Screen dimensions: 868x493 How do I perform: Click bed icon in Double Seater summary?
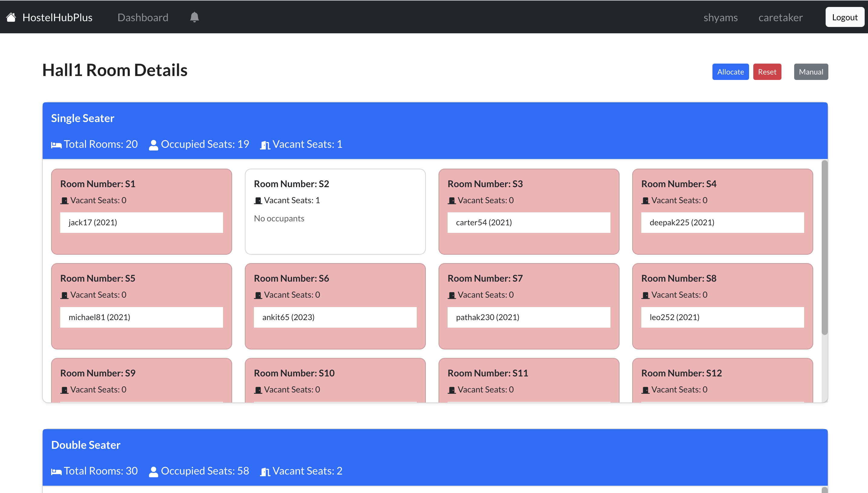click(x=56, y=472)
